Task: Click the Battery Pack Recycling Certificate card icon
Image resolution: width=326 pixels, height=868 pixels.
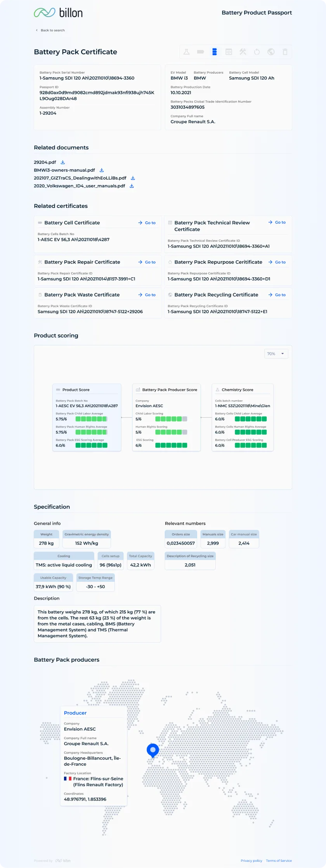Action: (x=170, y=295)
